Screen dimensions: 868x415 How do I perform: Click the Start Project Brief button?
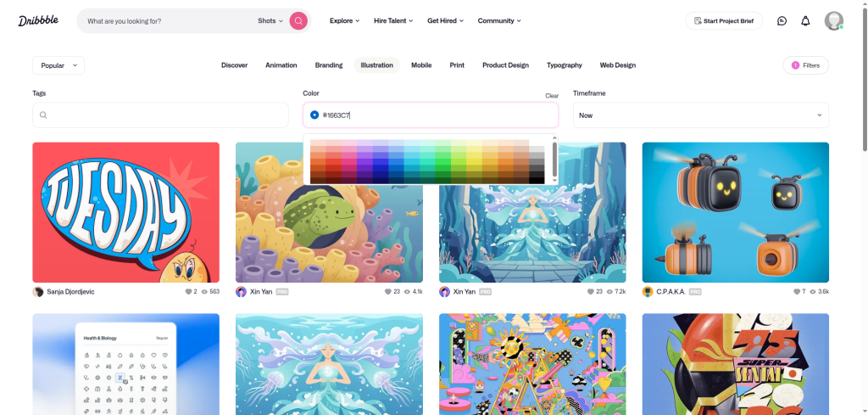click(x=724, y=21)
